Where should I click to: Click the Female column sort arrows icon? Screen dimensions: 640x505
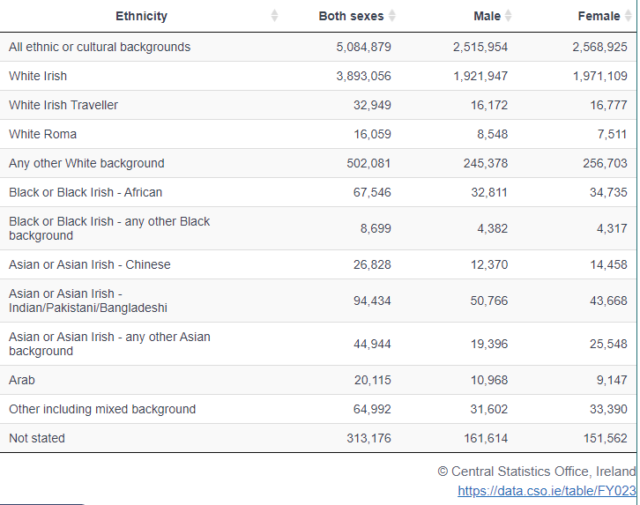pyautogui.click(x=627, y=16)
